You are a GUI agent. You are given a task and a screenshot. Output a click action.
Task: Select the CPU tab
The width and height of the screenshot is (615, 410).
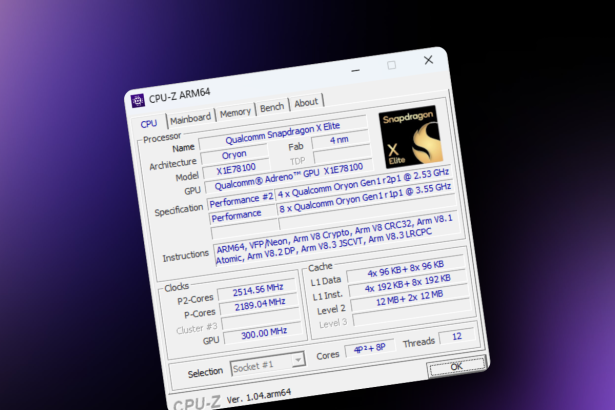pyautogui.click(x=149, y=124)
